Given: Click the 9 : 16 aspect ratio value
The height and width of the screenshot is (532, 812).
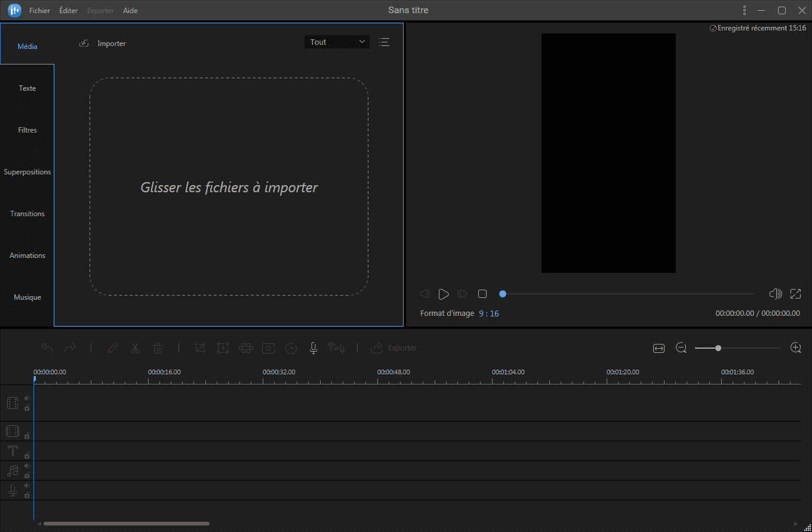Looking at the screenshot, I should 489,313.
